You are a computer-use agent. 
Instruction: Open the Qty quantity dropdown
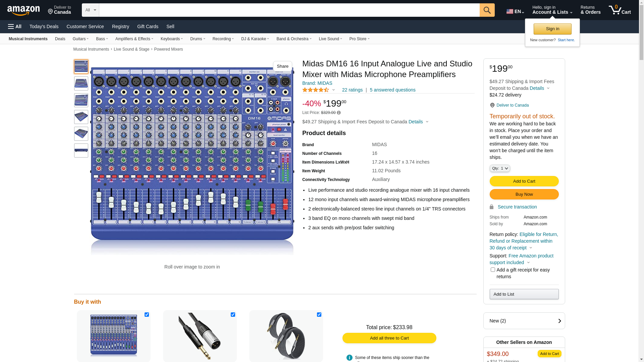pos(499,168)
